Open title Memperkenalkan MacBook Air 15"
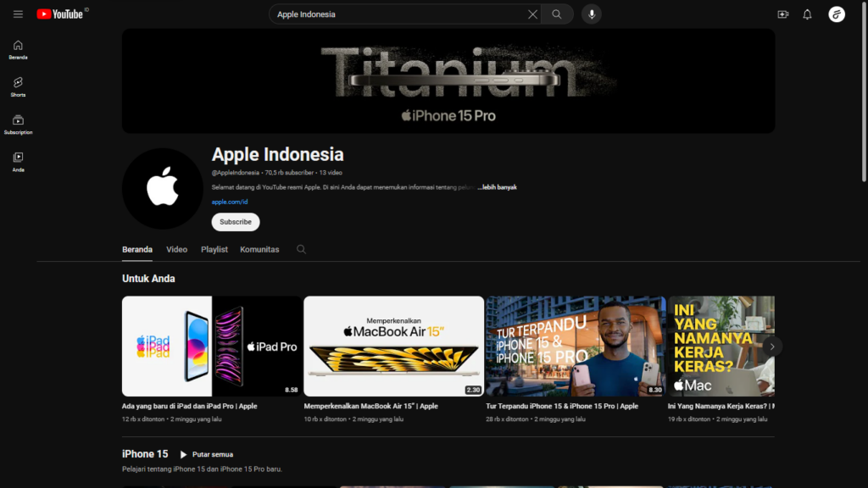This screenshot has height=488, width=868. click(371, 406)
